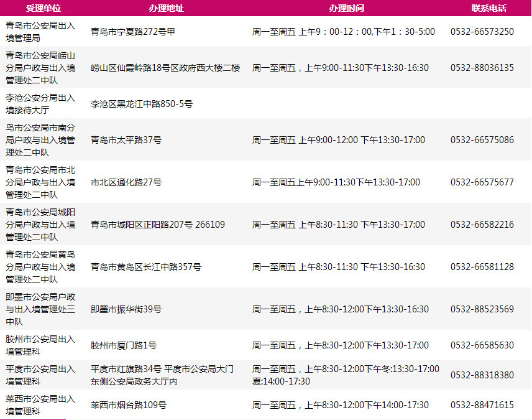532x420 pixels.
Task: Select 平度 hours with 冬:13:30-17:00 夏:14:00-17:30
Action: (x=346, y=375)
